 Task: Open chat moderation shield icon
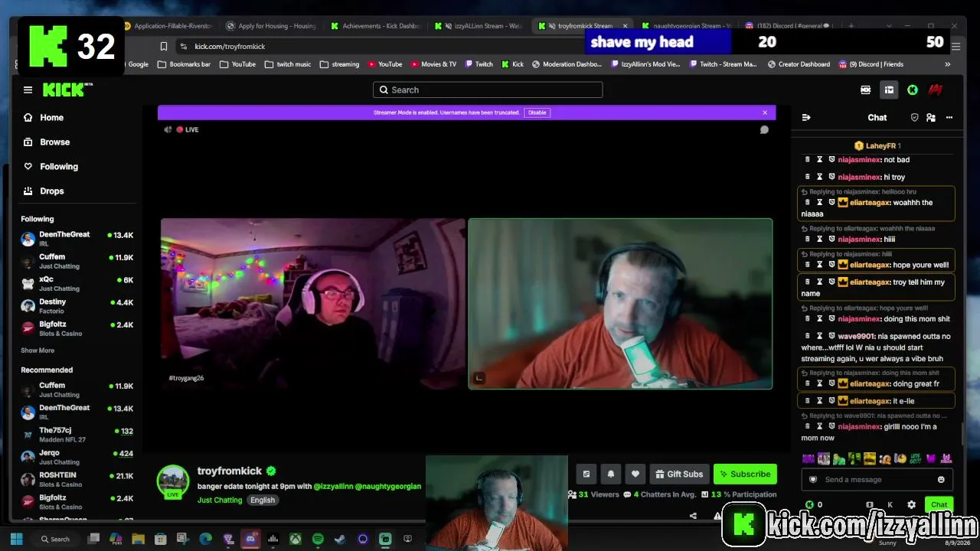click(x=914, y=117)
